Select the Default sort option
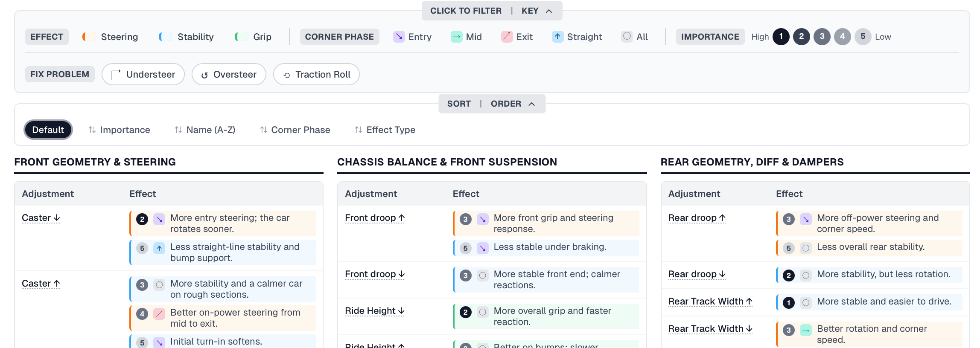Image resolution: width=980 pixels, height=348 pixels. pyautogui.click(x=48, y=130)
